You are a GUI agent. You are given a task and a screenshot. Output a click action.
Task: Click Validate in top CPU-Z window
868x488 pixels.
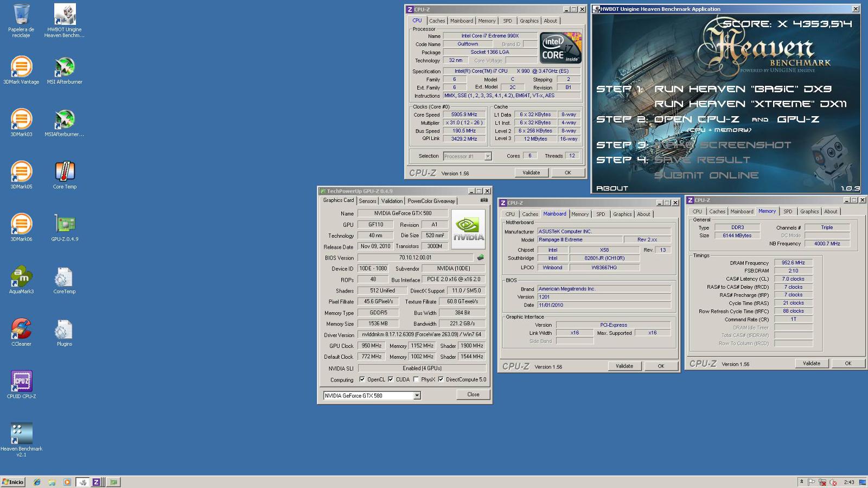click(x=531, y=173)
